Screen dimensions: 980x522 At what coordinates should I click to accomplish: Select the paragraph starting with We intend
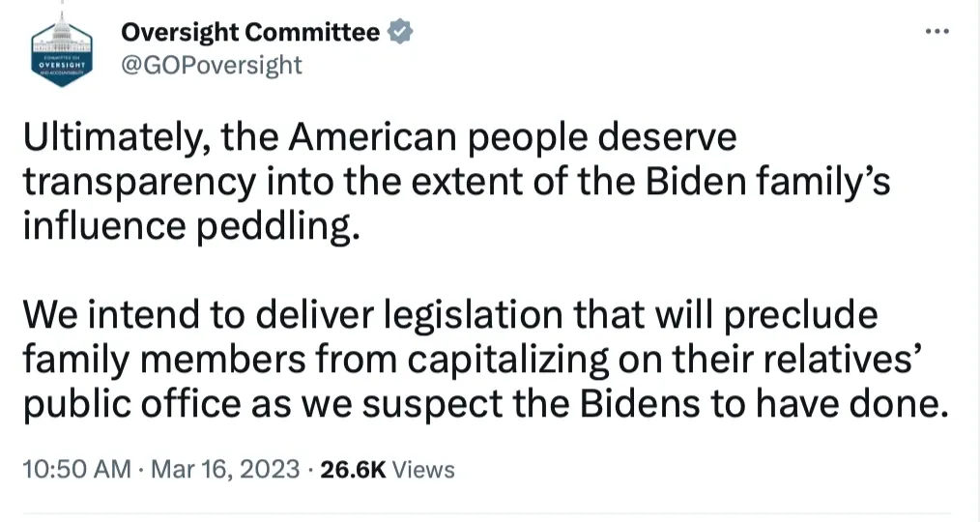point(485,360)
